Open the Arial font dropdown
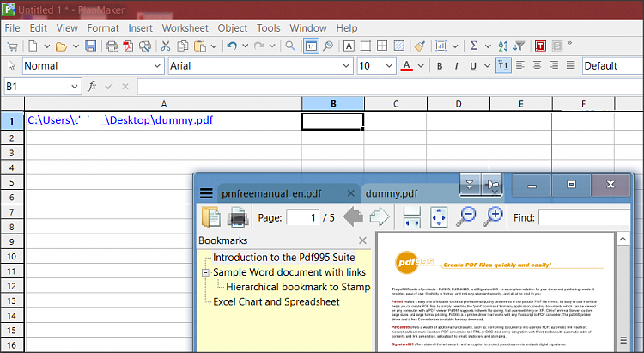The image size is (644, 353). pyautogui.click(x=345, y=66)
